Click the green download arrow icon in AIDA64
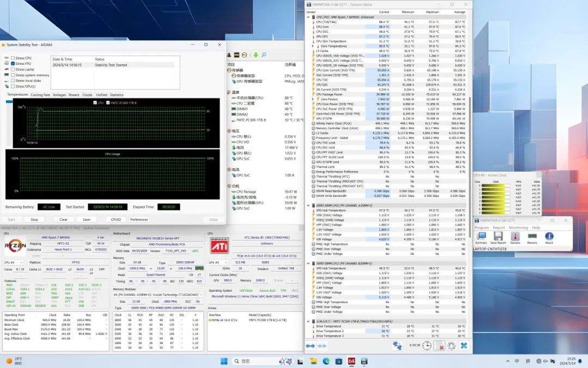The height and width of the screenshot is (368, 588). [256, 55]
